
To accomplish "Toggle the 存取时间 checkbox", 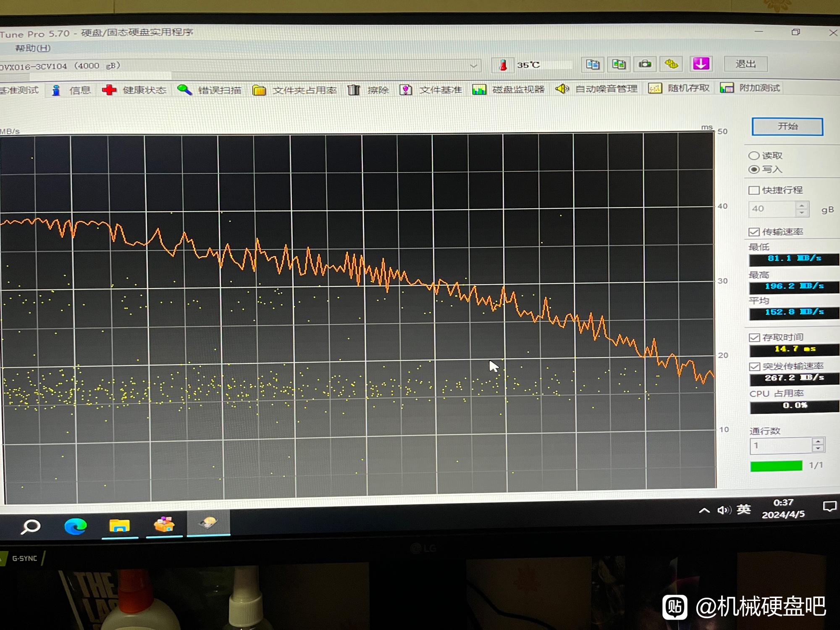I will (x=754, y=337).
